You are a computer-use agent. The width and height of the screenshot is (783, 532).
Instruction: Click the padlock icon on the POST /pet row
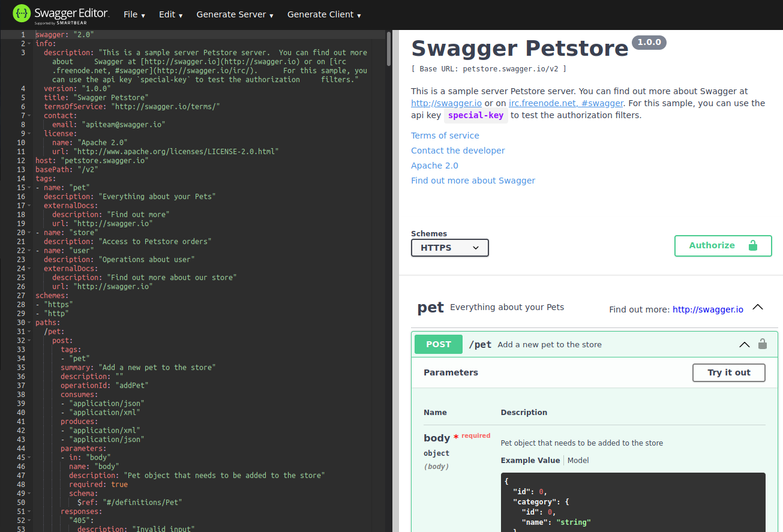click(x=763, y=344)
